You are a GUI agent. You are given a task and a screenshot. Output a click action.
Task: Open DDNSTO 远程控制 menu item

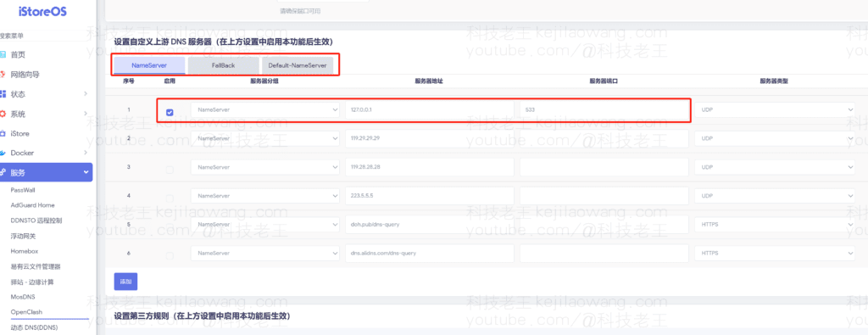pos(36,221)
